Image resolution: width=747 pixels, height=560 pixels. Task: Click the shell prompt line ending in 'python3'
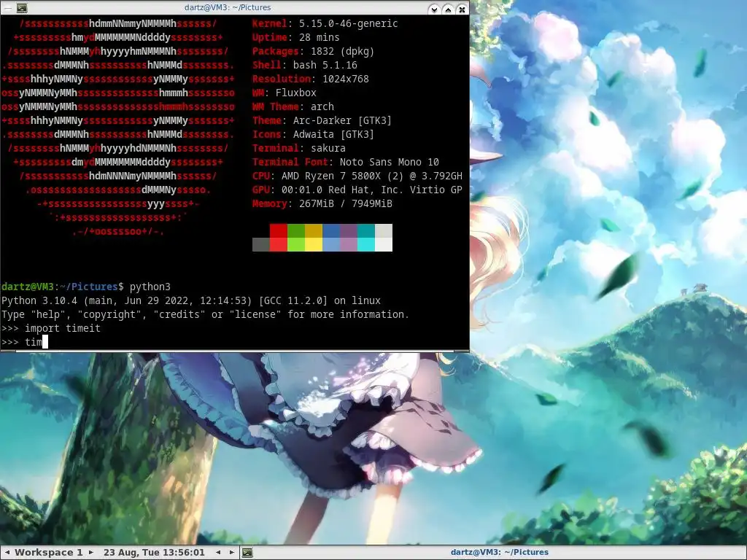(x=86, y=287)
